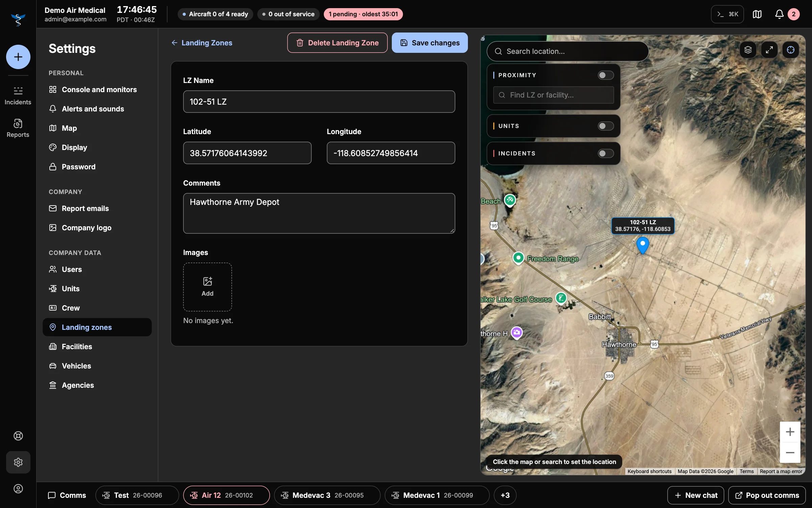Zoom out on the map
The height and width of the screenshot is (508, 812).
pyautogui.click(x=790, y=453)
